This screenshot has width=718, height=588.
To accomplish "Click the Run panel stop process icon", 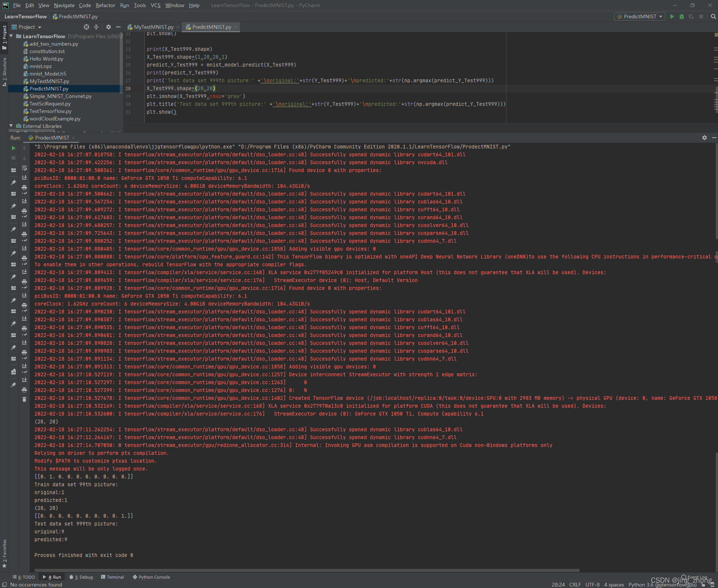I will point(13,158).
